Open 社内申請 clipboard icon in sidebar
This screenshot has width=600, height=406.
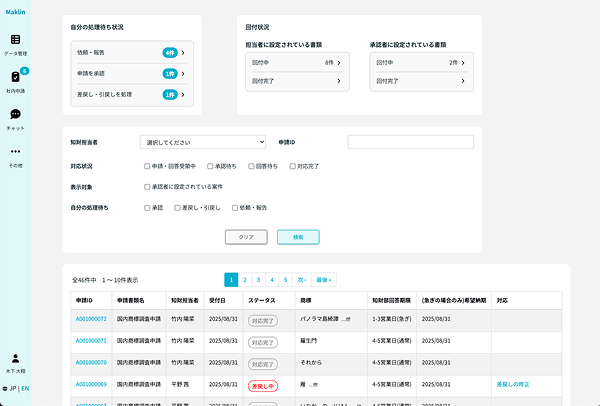click(x=15, y=77)
